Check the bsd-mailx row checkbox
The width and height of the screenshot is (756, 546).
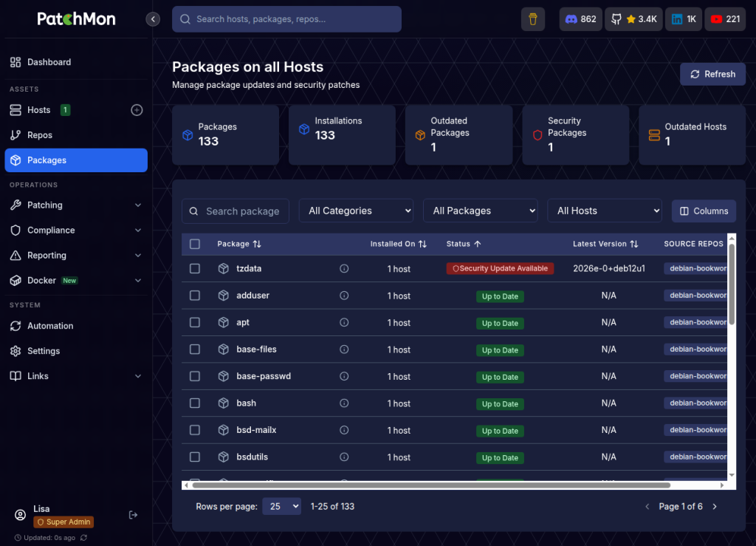pos(195,430)
